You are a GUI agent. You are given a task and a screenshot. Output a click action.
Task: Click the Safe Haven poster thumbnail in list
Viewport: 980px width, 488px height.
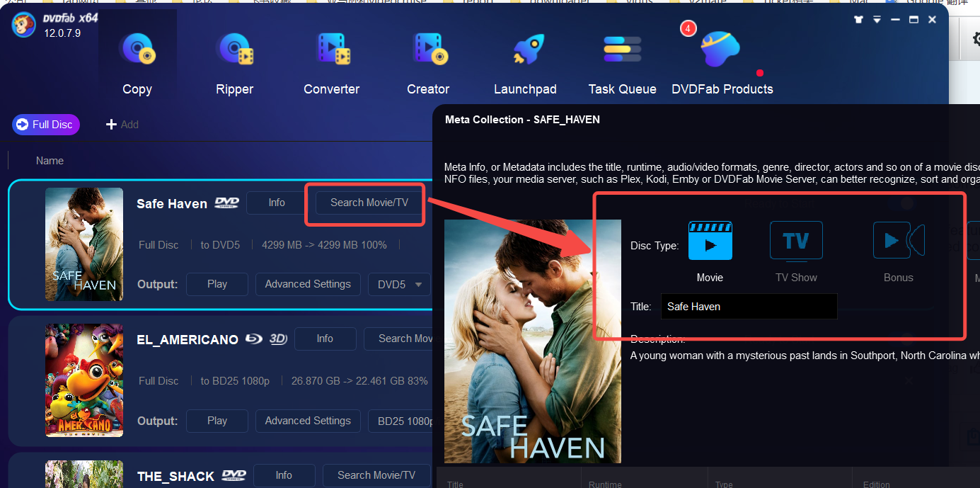point(84,244)
